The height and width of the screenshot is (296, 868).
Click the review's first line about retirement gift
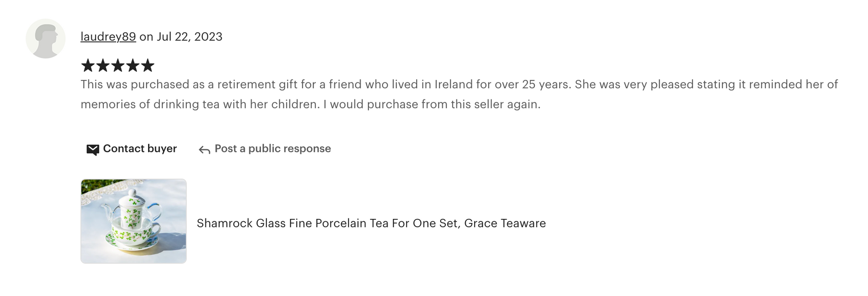click(459, 84)
